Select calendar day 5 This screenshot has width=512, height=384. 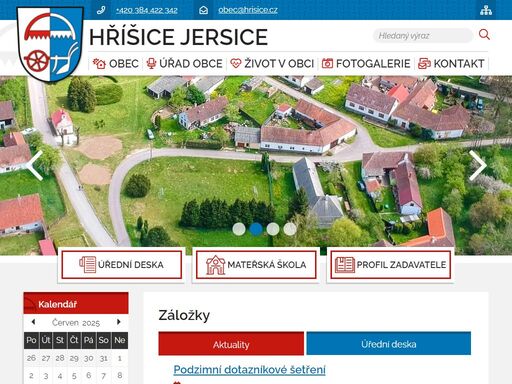click(74, 376)
